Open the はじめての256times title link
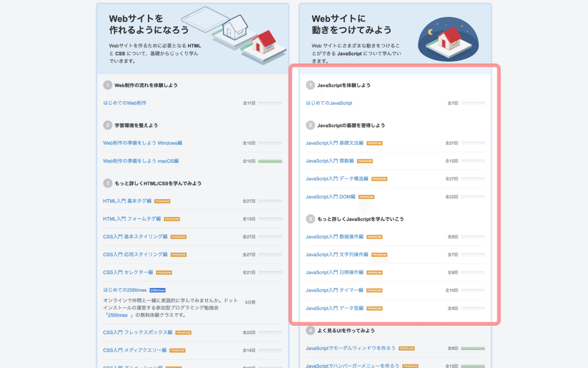Viewport: 588px width, 368px height. [x=124, y=290]
